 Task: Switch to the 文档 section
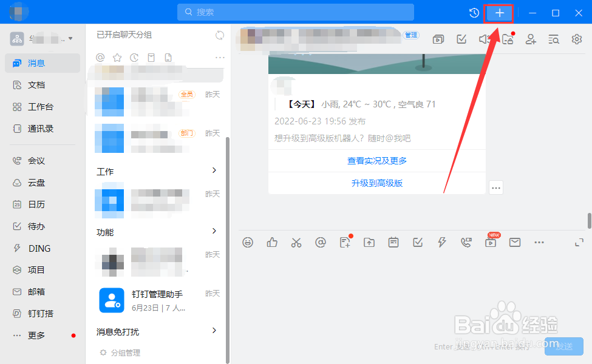pos(35,84)
